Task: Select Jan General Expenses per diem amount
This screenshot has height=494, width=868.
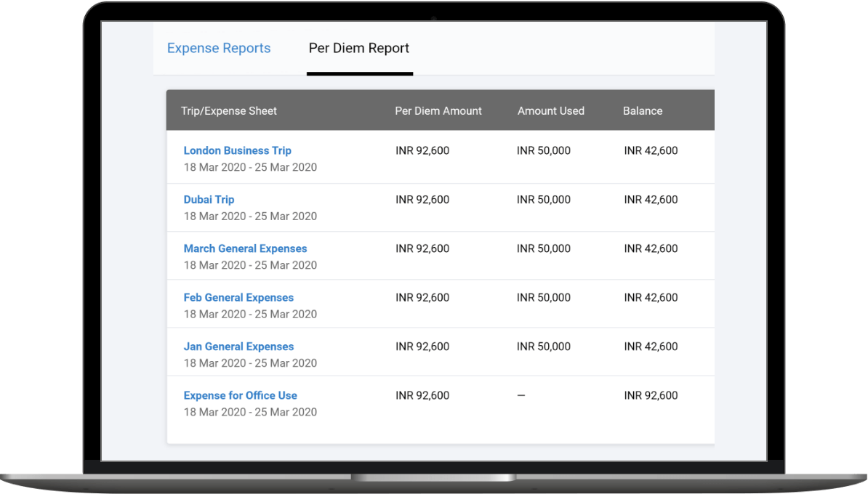Action: pyautogui.click(x=422, y=347)
